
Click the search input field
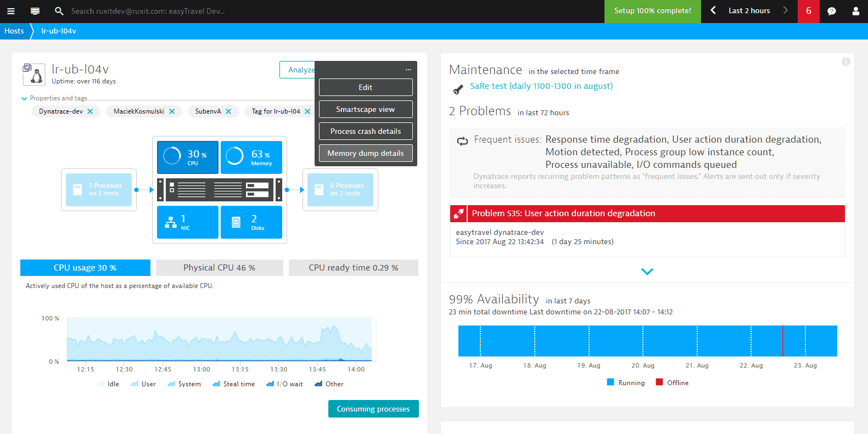(148, 11)
